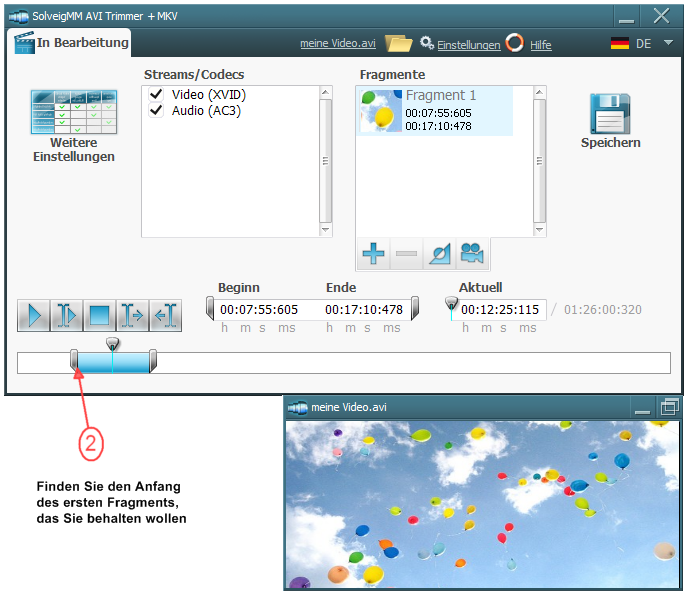
Task: Click the icon in meine Video.avi preview title
Action: point(298,408)
